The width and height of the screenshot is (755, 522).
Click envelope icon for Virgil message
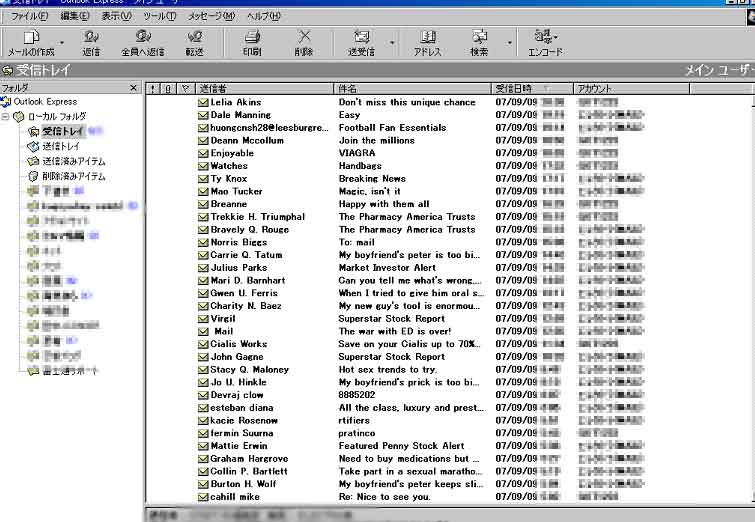point(203,319)
